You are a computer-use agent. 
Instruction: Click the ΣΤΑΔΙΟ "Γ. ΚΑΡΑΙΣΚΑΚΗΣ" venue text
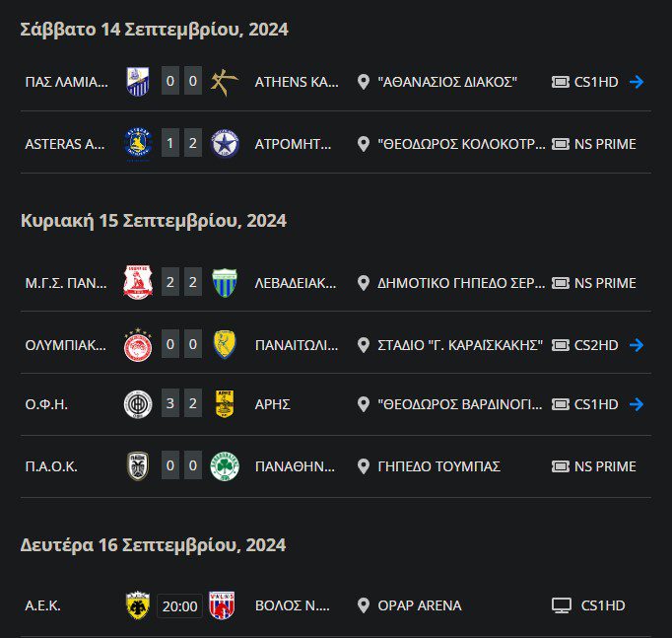tap(460, 345)
